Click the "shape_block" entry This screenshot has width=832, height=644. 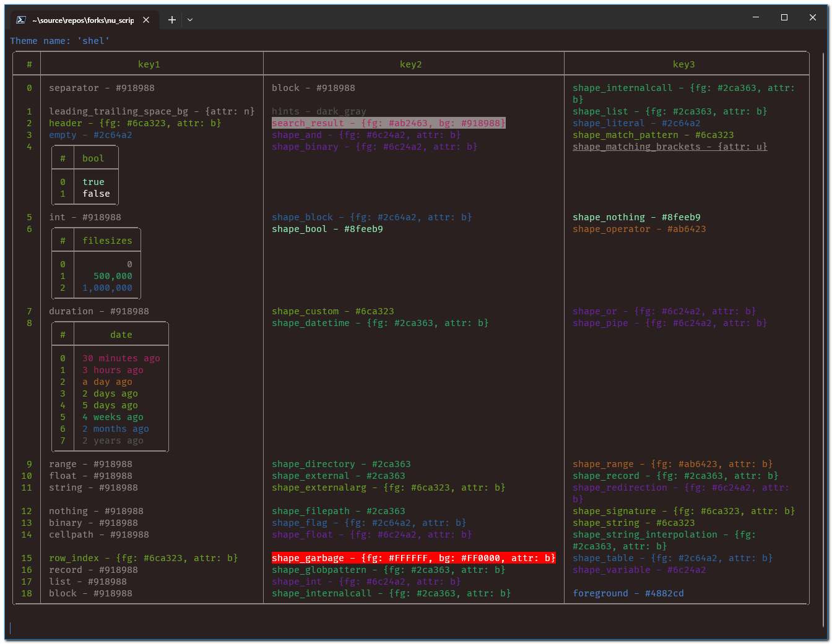(372, 217)
